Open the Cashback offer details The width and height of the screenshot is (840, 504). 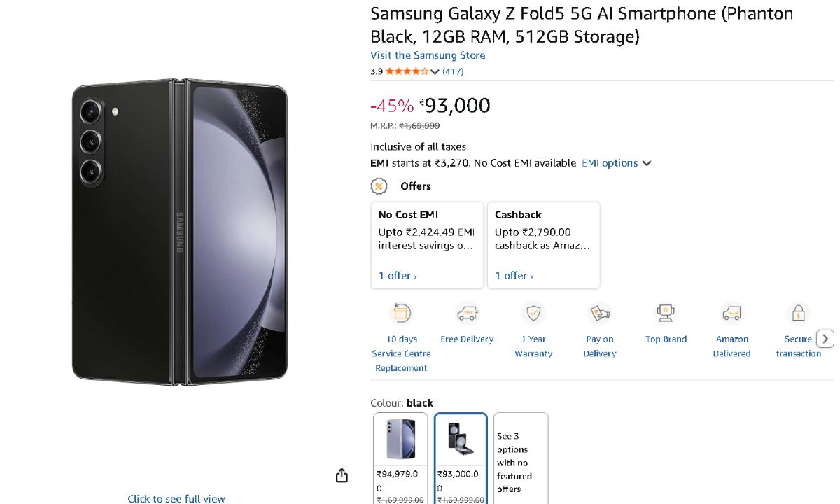click(512, 276)
